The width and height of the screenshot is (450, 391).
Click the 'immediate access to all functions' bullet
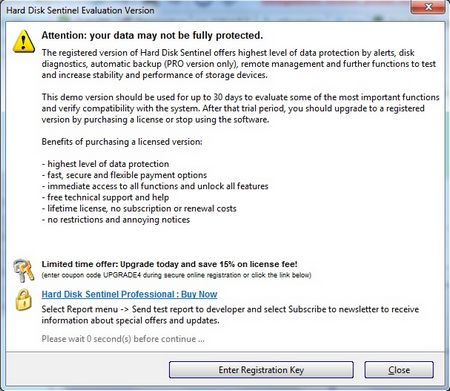tap(155, 186)
